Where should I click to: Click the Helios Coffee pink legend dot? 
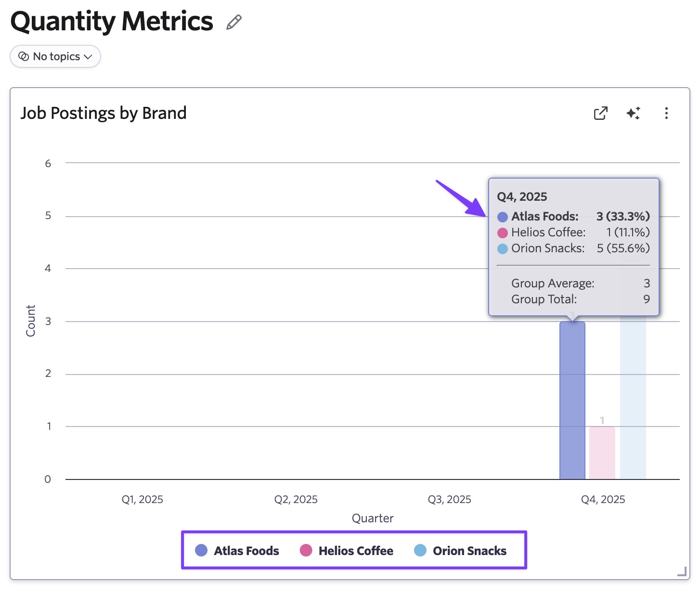pyautogui.click(x=306, y=550)
